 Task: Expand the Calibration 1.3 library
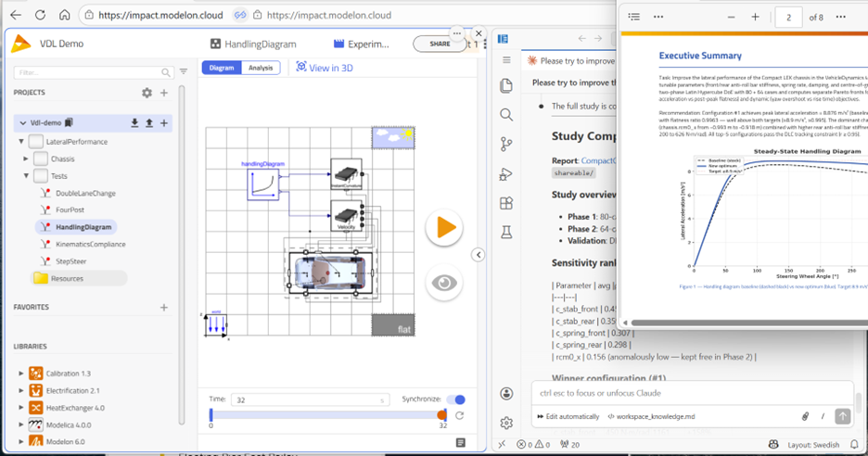[21, 374]
